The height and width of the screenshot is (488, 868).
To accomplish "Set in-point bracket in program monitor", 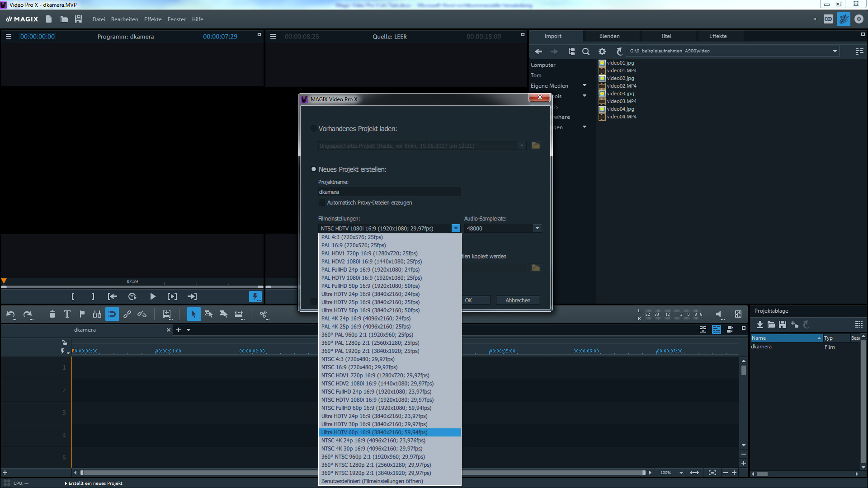I will pos(73,296).
